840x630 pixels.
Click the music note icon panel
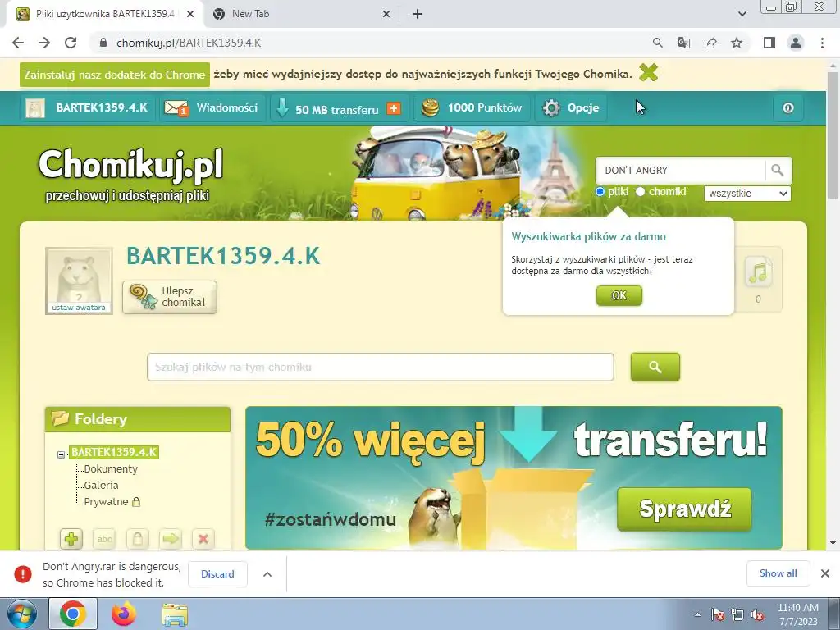[x=758, y=279]
